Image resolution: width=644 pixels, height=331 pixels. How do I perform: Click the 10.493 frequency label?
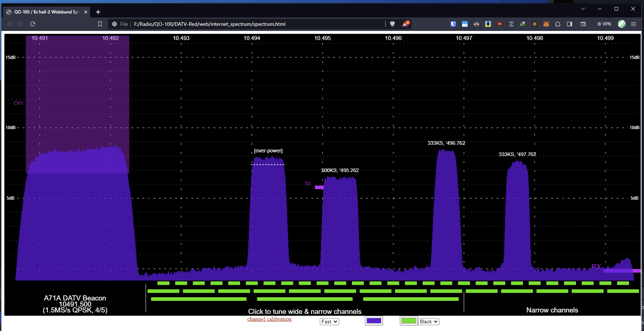[181, 38]
